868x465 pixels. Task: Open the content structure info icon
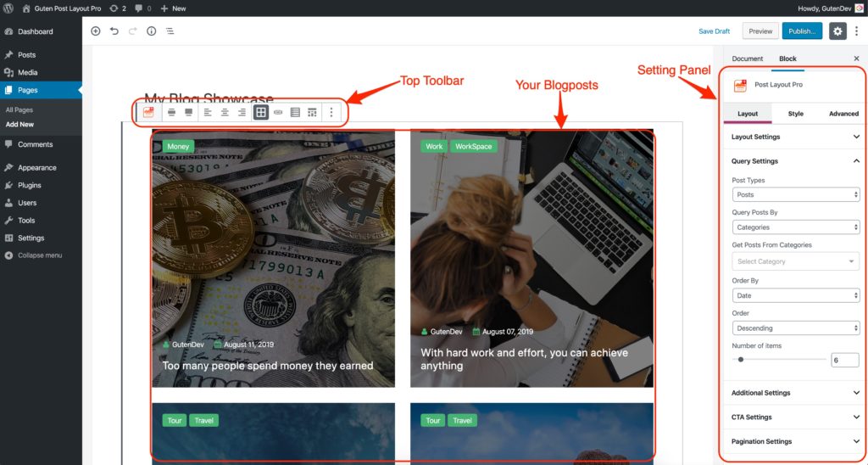[151, 31]
